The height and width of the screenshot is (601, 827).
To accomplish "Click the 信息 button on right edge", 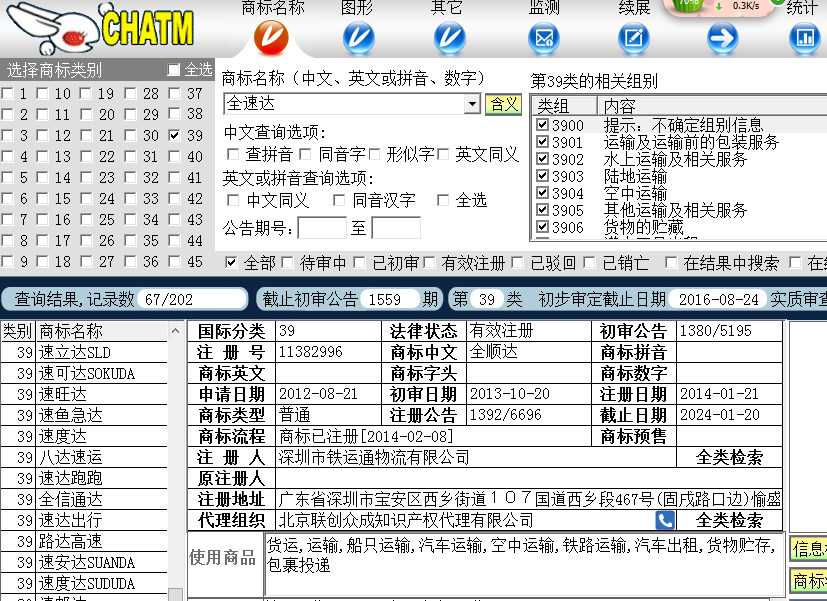I will coord(809,549).
